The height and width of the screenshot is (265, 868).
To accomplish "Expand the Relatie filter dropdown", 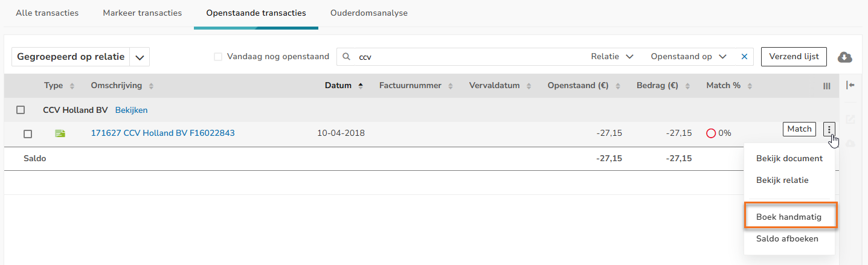I will coord(612,57).
